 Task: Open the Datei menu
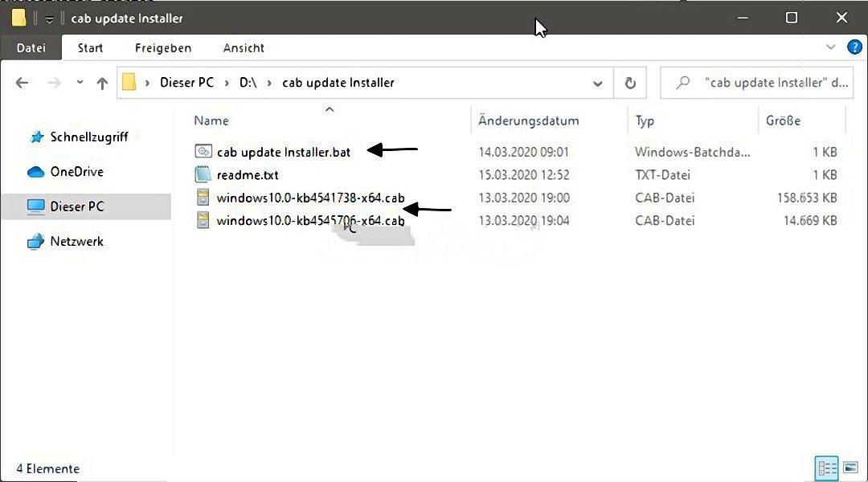pyautogui.click(x=31, y=48)
